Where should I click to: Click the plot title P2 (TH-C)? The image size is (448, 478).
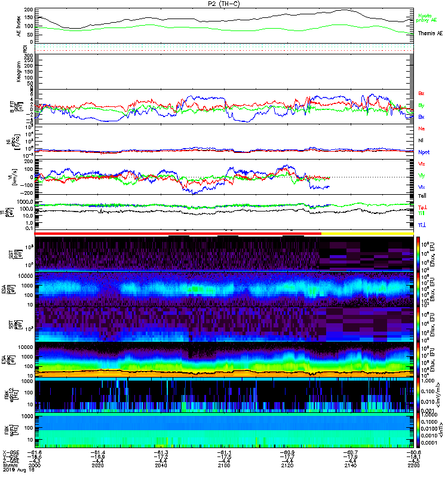tap(224, 4)
